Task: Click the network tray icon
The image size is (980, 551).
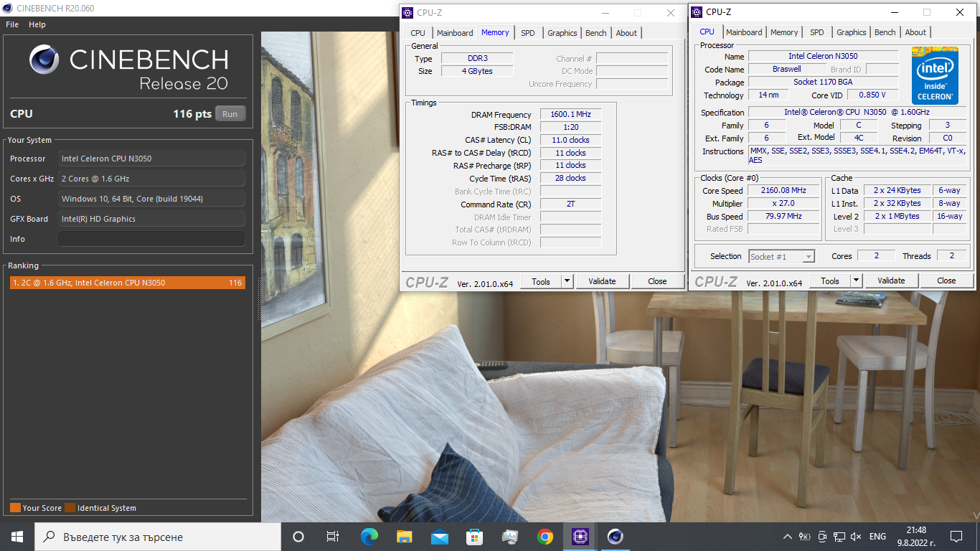Action: tap(839, 537)
